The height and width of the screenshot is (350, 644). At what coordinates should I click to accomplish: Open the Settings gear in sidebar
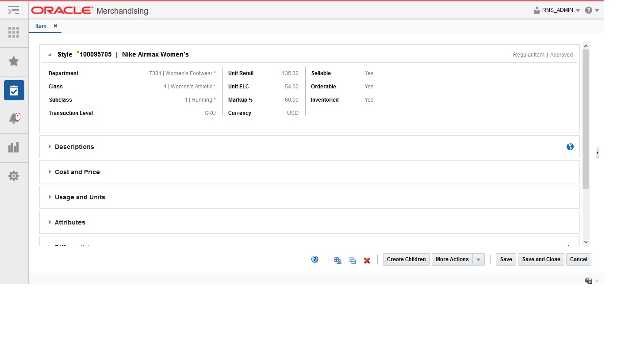14,176
